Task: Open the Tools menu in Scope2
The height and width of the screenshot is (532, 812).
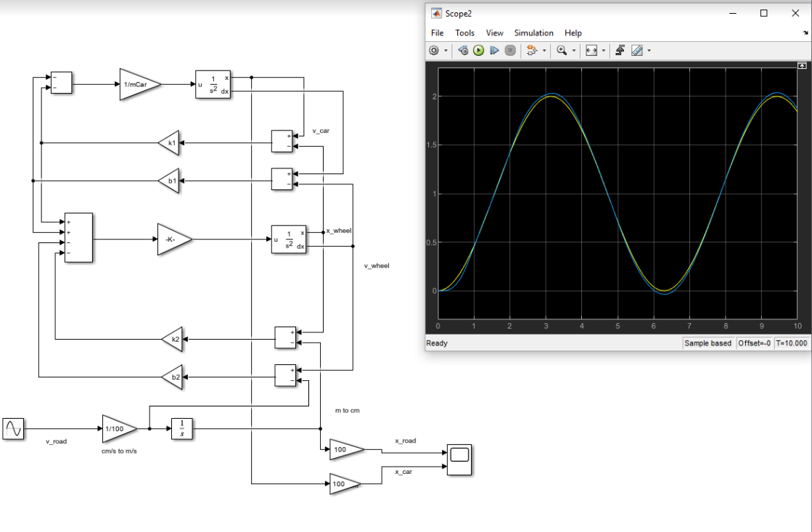Action: coord(464,33)
